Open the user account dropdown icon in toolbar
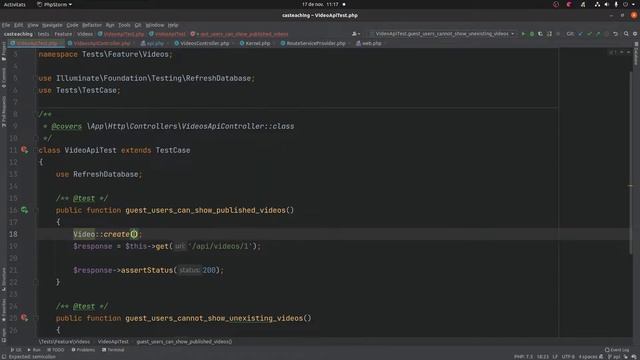The image size is (640, 360). (356, 34)
